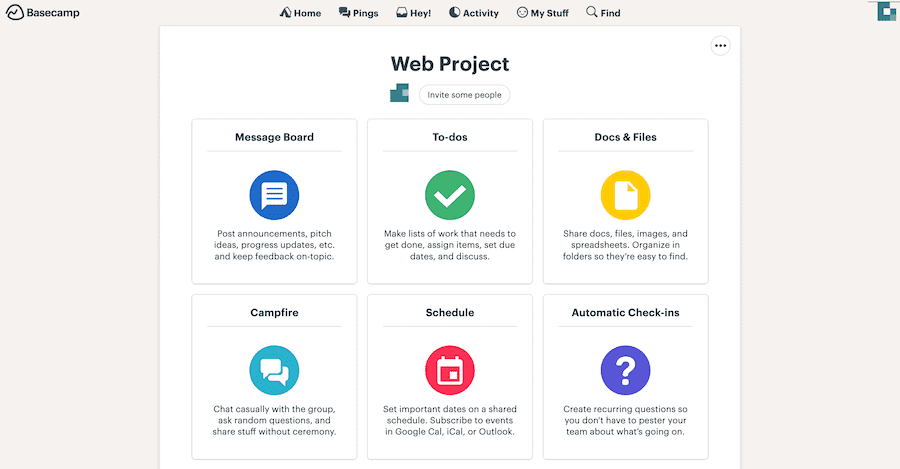Screen dimensions: 900x469
Task: Click the project member avatar beside Invite
Action: 399,94
